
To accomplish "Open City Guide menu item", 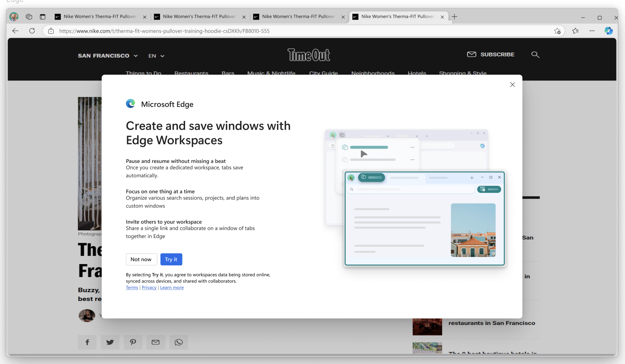I will click(323, 73).
